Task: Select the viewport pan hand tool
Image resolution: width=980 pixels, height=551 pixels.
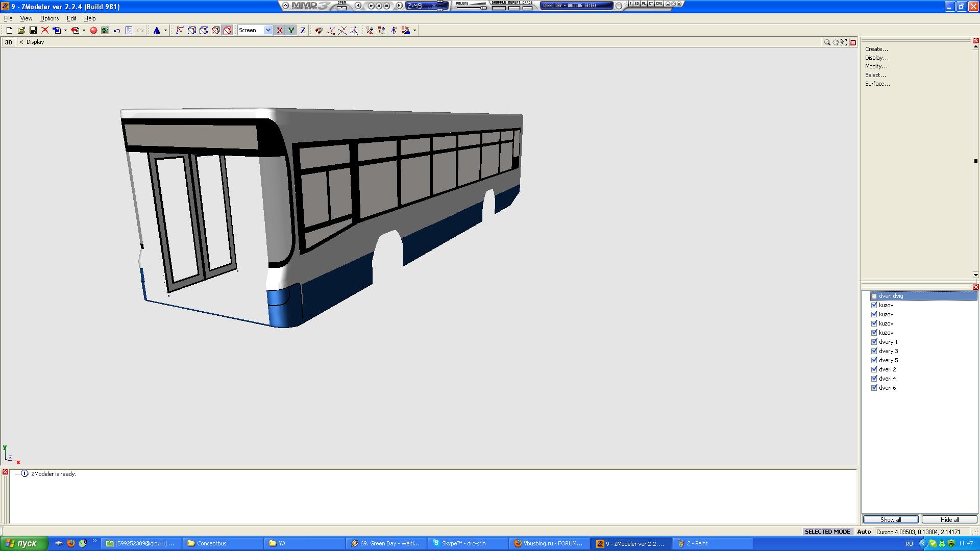Action: coord(836,42)
